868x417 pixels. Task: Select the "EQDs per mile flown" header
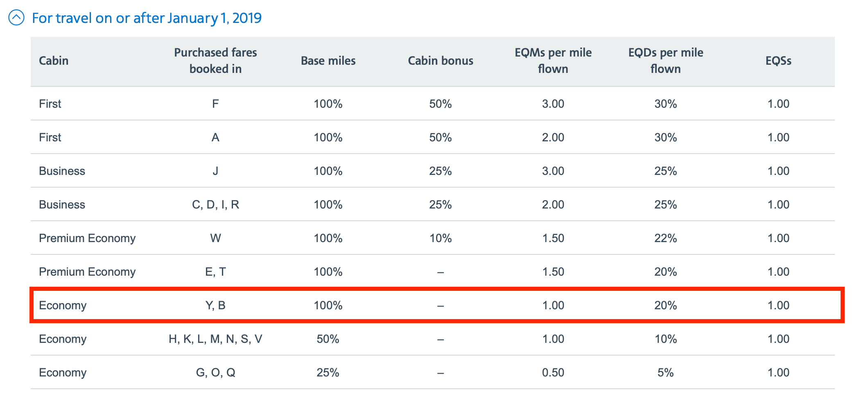click(x=665, y=61)
